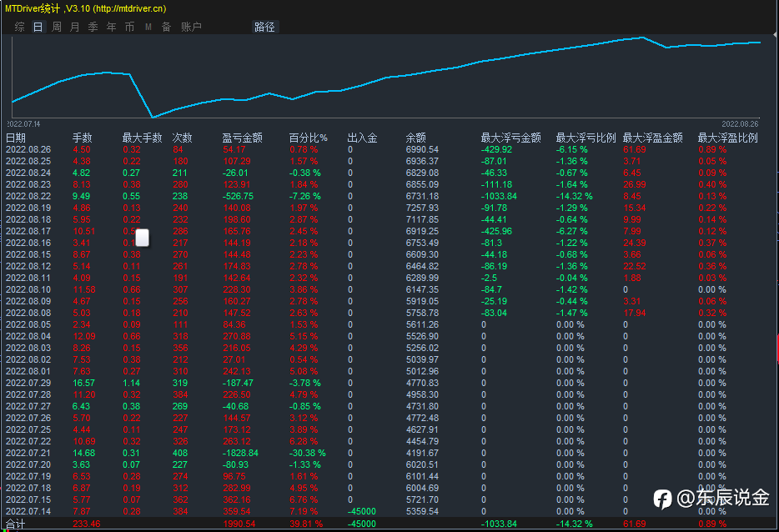This screenshot has width=779, height=532.
Task: Switch to the 季 quarterly tab
Action: point(93,27)
